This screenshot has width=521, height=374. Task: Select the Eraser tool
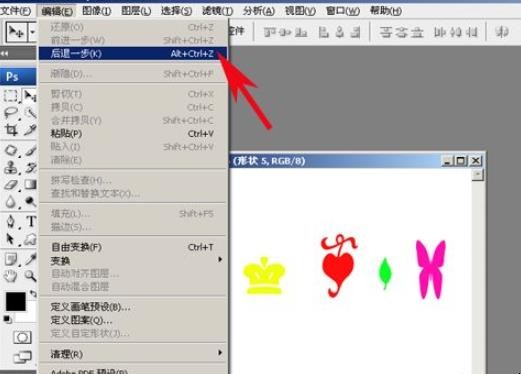(11, 184)
